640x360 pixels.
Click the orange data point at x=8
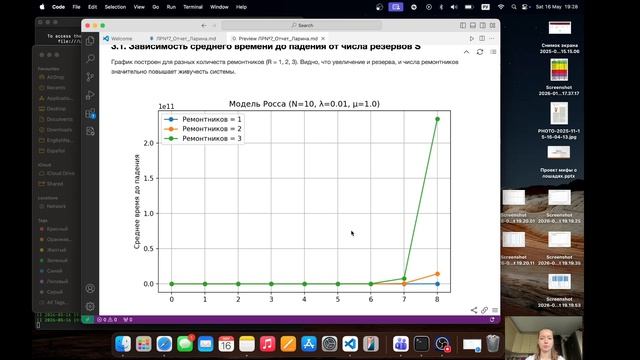point(437,274)
